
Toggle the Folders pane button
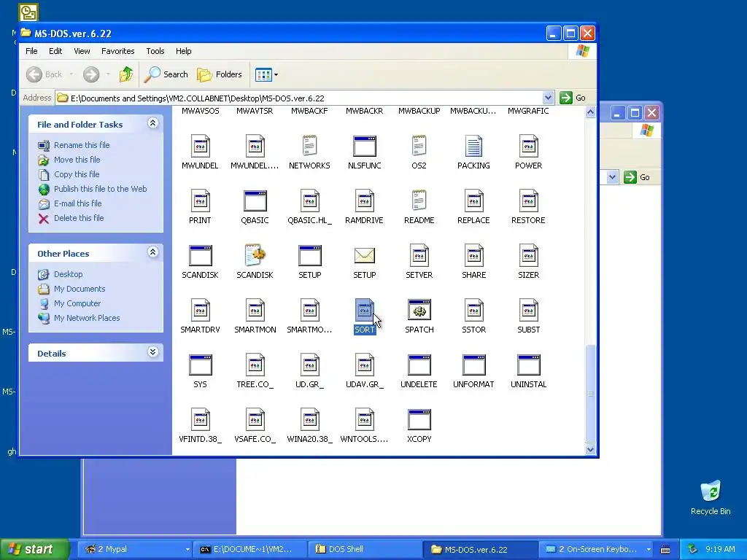pos(220,74)
